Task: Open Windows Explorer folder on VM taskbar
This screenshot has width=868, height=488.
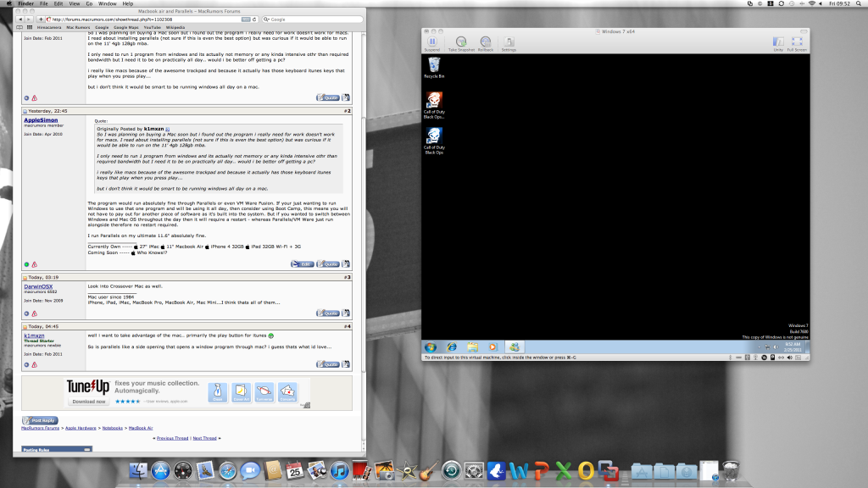Action: coord(472,347)
